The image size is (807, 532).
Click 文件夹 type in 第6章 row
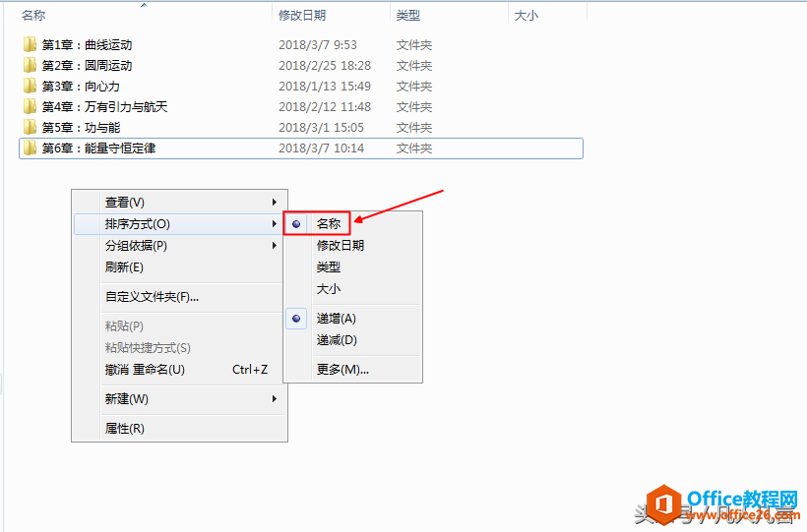(x=413, y=148)
